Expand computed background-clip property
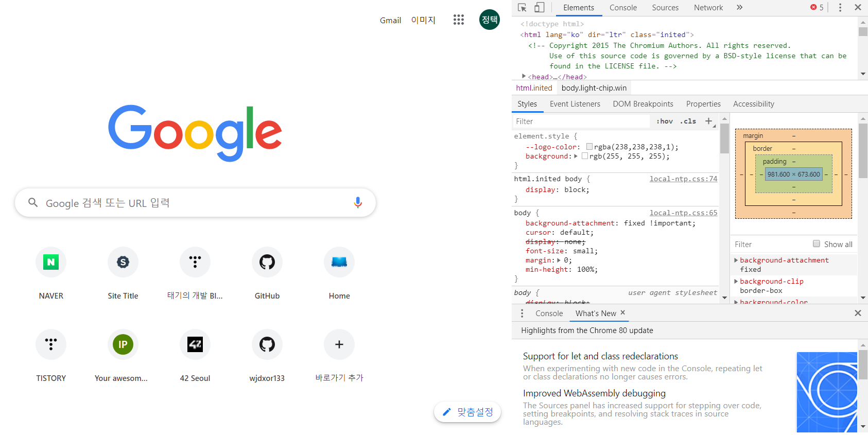868x435 pixels. click(736, 281)
